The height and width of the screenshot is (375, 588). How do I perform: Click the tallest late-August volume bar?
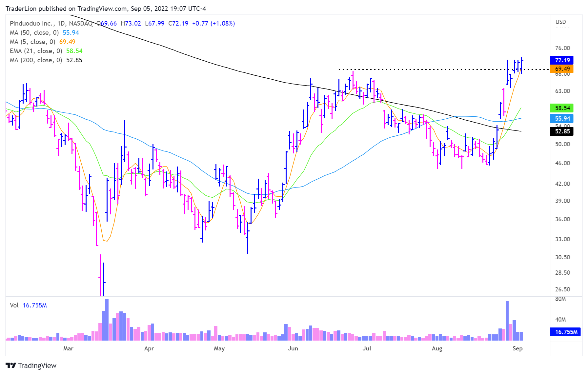point(507,321)
